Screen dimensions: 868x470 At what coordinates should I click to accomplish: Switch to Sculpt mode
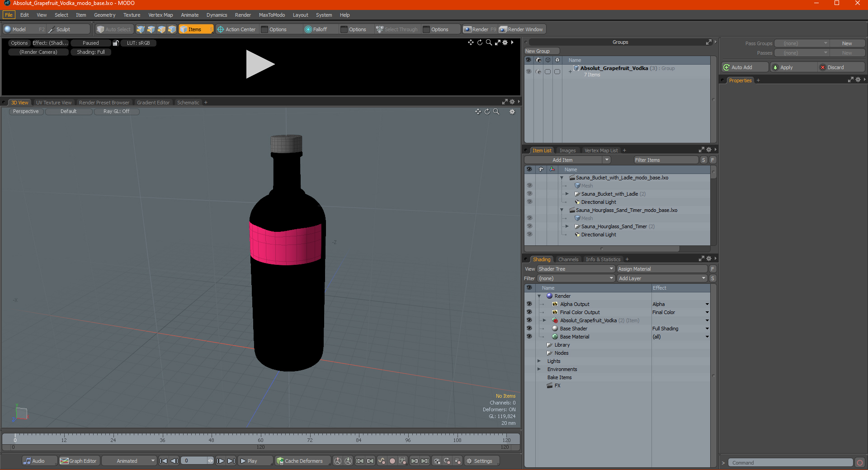coord(68,29)
